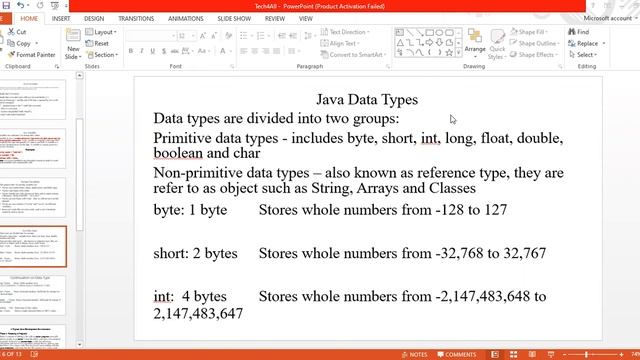Open the Quick Styles gallery
Image resolution: width=640 pixels, height=360 pixels.
(x=497, y=44)
